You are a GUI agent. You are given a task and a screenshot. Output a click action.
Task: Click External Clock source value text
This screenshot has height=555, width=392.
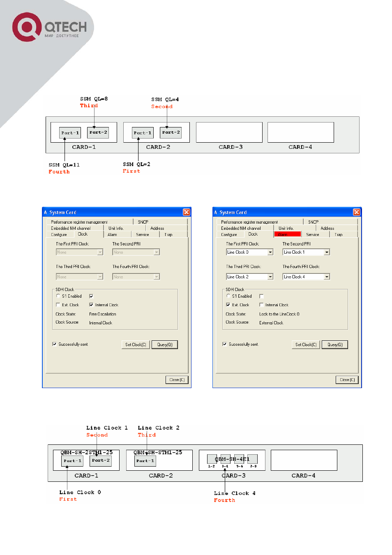[271, 323]
